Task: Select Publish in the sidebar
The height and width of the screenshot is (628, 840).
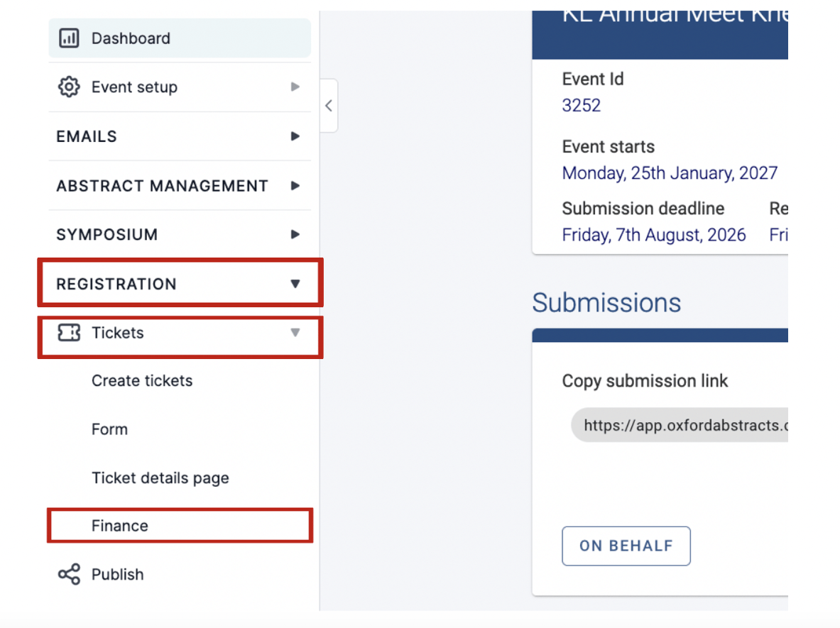Action: tap(117, 574)
